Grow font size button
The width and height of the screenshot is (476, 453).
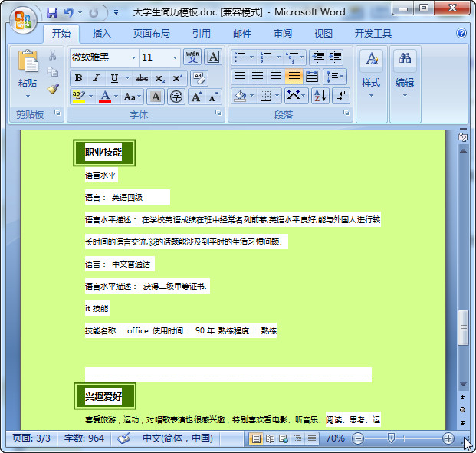pyautogui.click(x=196, y=97)
